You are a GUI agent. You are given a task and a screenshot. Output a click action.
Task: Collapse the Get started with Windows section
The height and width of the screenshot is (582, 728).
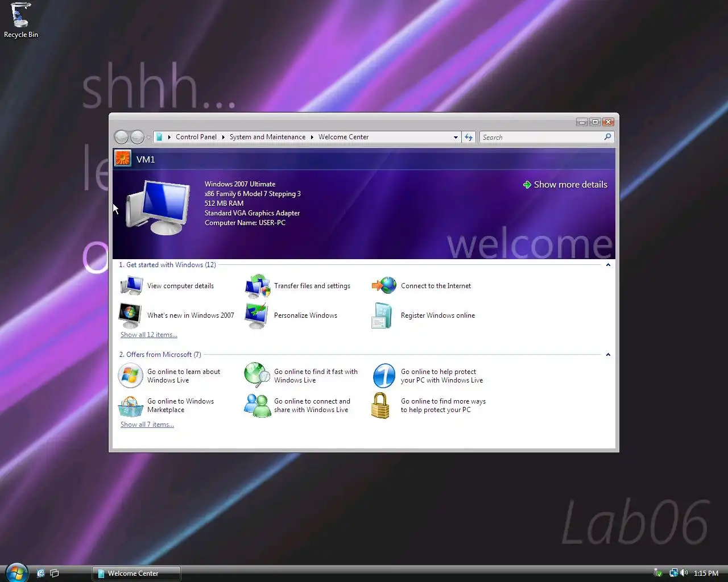tap(608, 265)
